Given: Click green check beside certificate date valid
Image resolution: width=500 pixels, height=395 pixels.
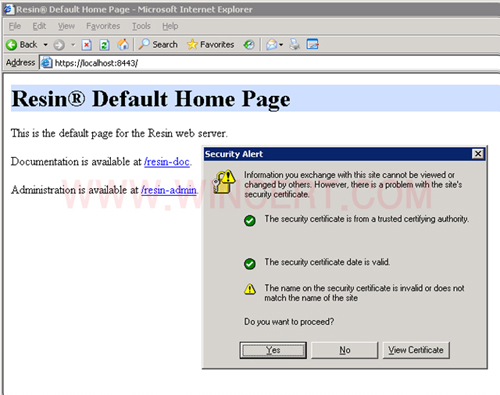Looking at the screenshot, I should click(x=250, y=263).
